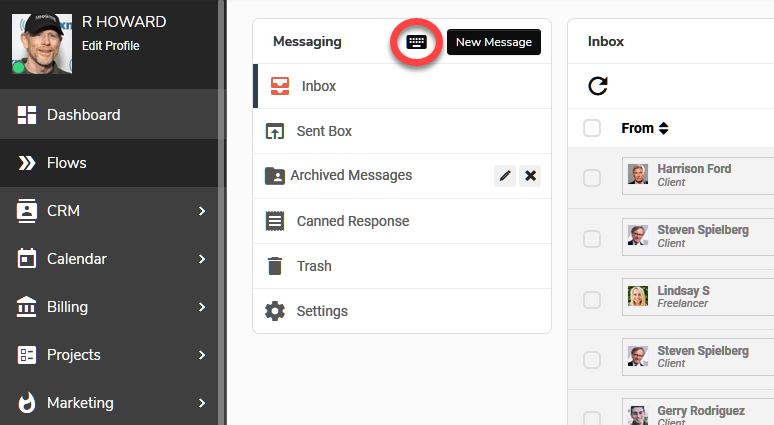Open Projects sidebar item label

point(74,355)
